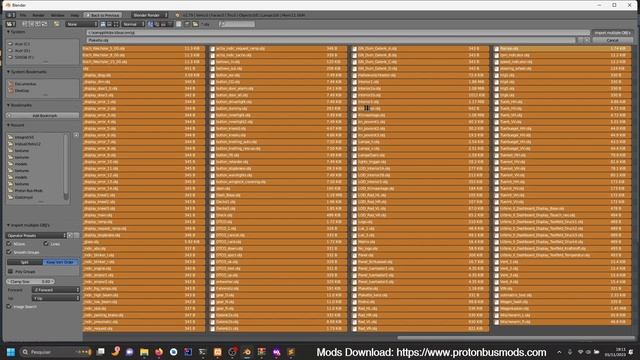Image resolution: width=640 pixels, height=360 pixels.
Task: Open Normal display size dropdown
Action: click(x=133, y=24)
